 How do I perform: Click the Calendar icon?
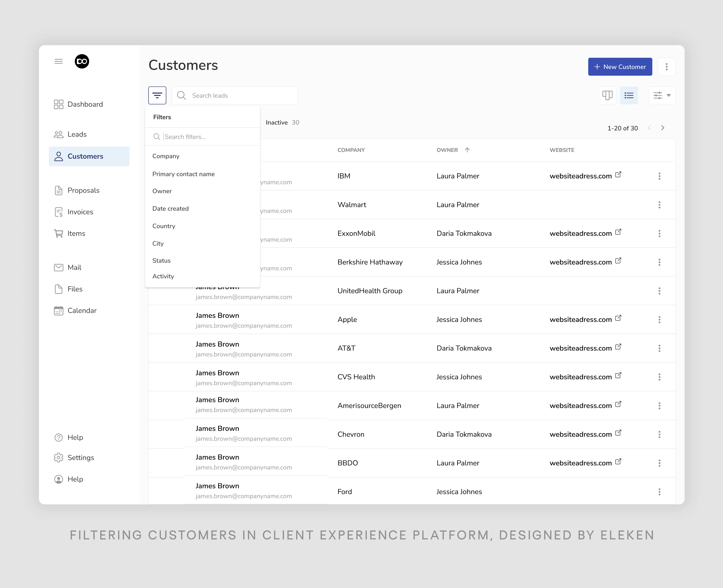tap(59, 311)
